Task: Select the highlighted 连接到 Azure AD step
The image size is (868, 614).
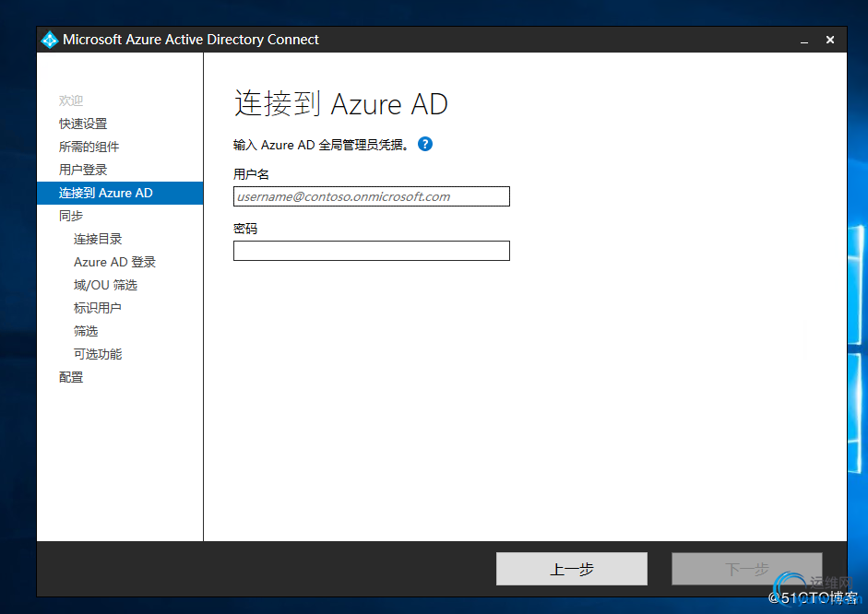Action: click(x=120, y=193)
